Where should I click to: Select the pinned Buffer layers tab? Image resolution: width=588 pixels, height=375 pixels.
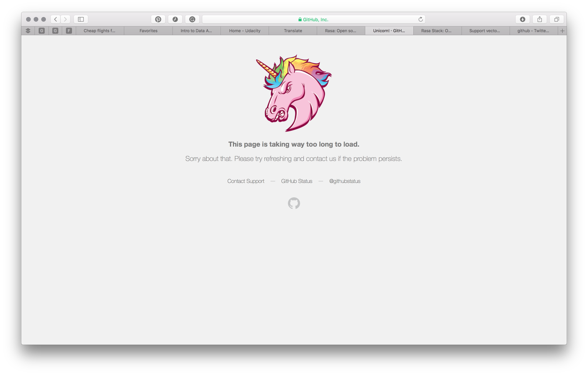[x=28, y=30]
